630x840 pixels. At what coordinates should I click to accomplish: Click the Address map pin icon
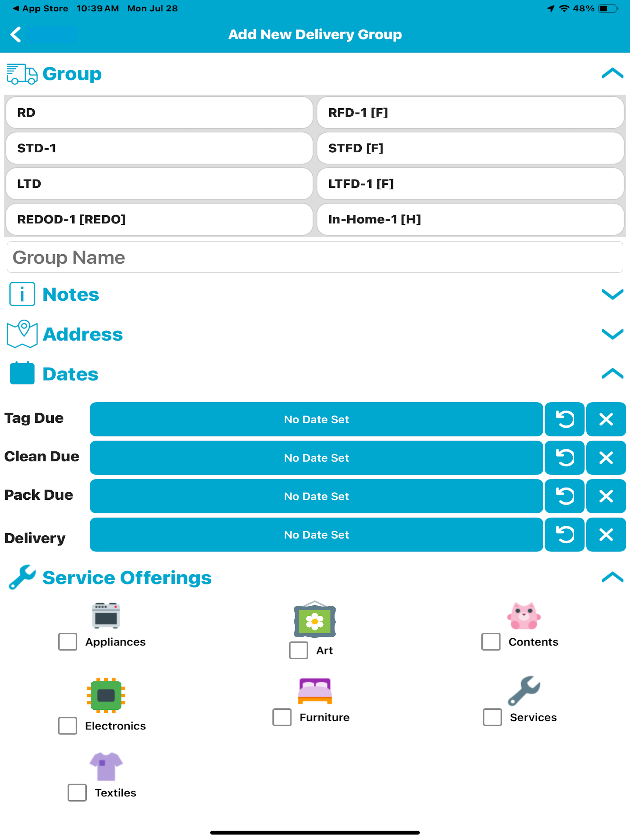22,334
